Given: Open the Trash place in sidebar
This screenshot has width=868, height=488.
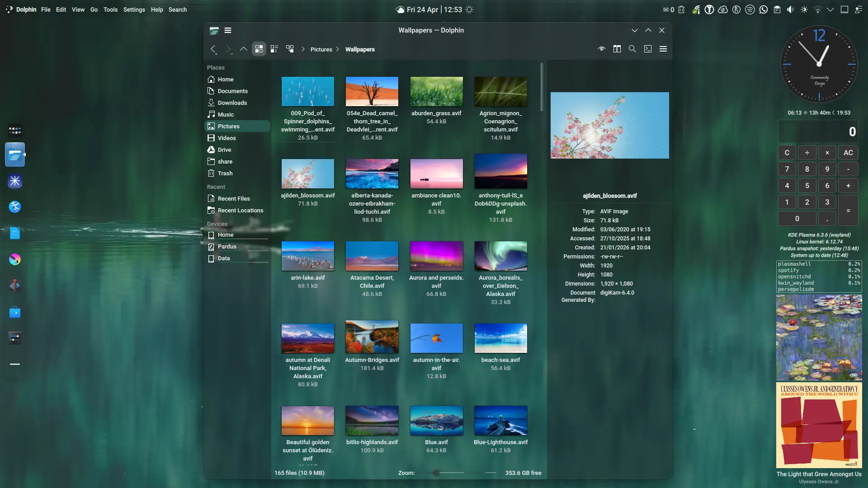Looking at the screenshot, I should 225,174.
